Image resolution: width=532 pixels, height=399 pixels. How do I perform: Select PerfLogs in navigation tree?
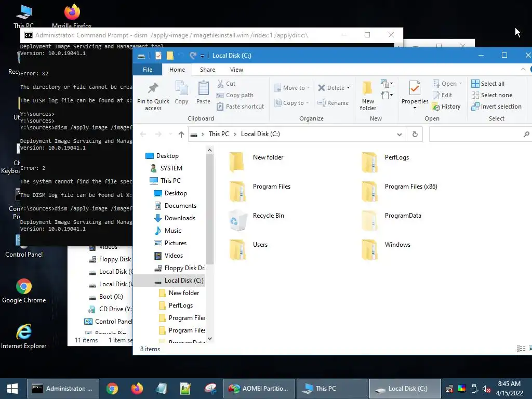click(176, 305)
